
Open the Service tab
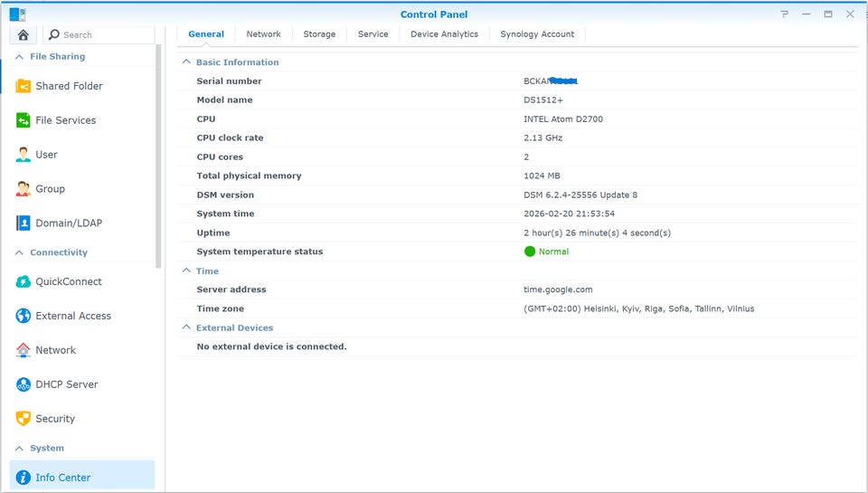pos(373,33)
